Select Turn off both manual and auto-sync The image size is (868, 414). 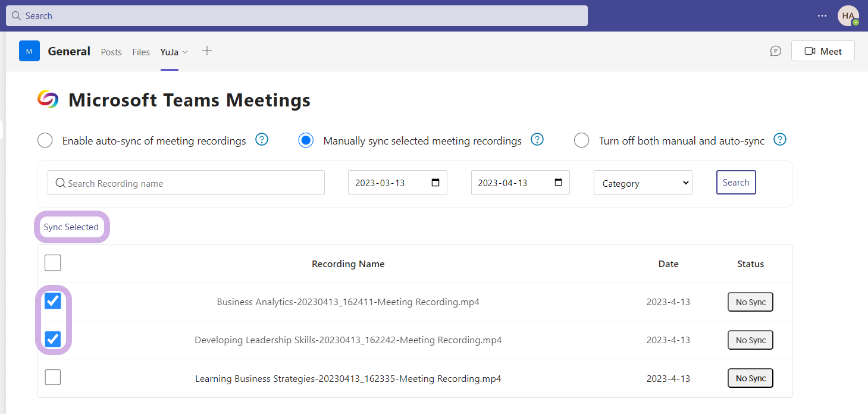581,141
